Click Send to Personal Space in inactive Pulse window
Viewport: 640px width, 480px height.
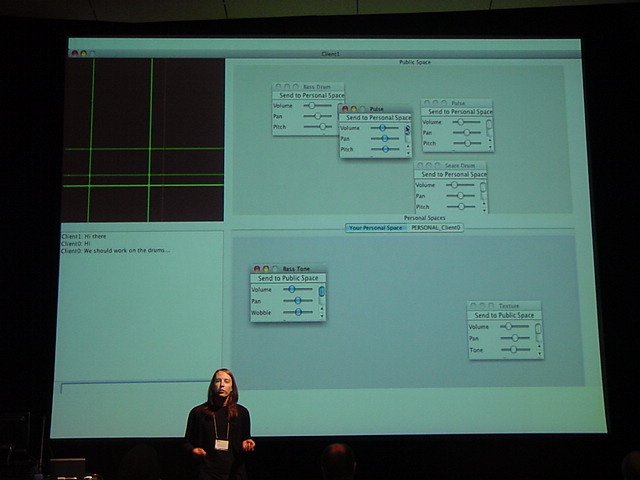point(457,111)
